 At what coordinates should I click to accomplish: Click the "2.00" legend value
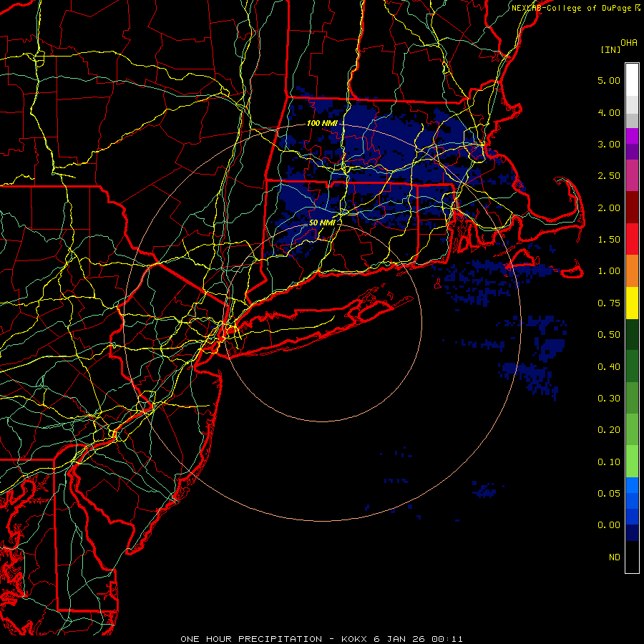tap(609, 208)
